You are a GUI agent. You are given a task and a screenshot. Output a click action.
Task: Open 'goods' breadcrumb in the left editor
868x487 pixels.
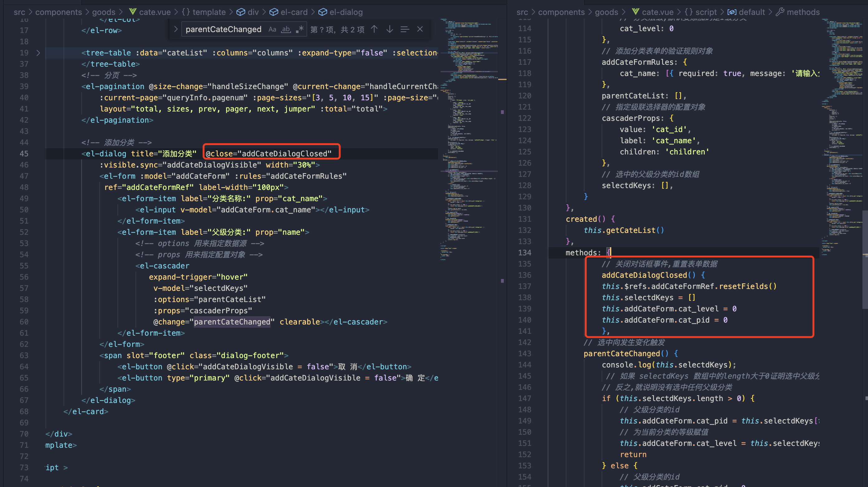pos(104,12)
